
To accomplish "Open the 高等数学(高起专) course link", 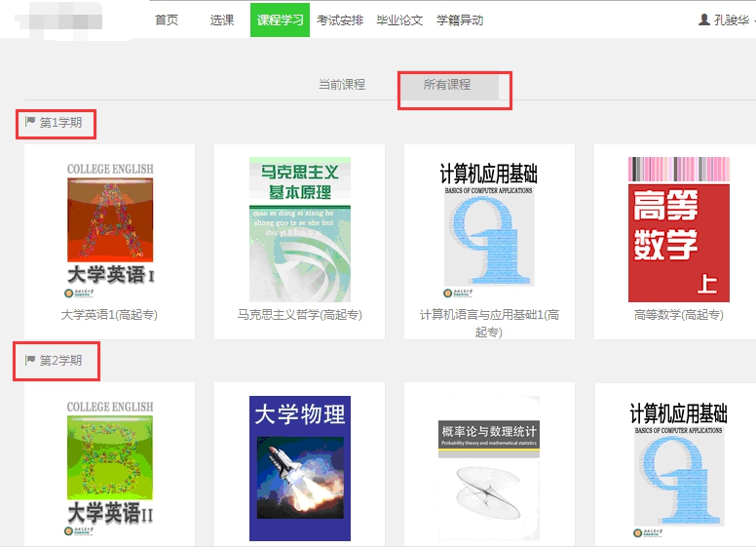I will 679,315.
